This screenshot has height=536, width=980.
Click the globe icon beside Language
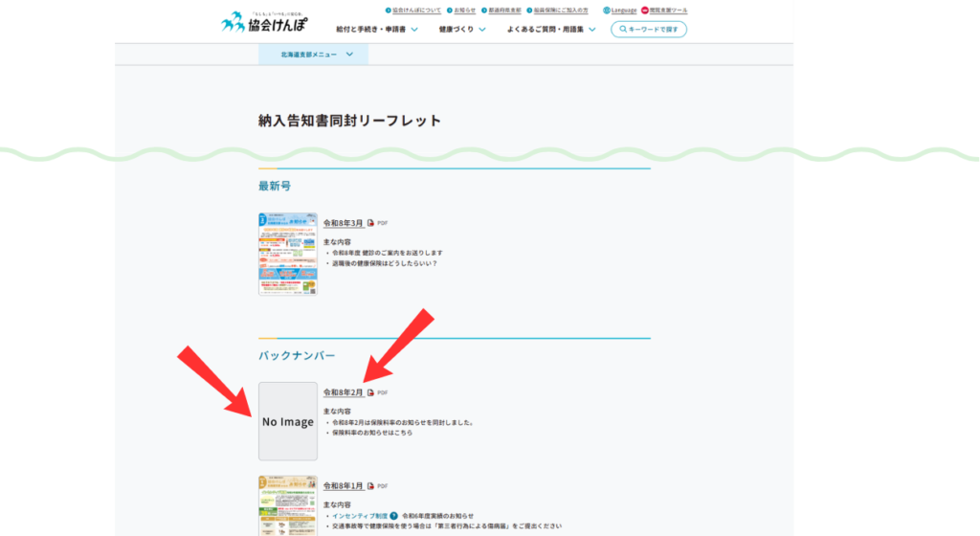(x=606, y=11)
